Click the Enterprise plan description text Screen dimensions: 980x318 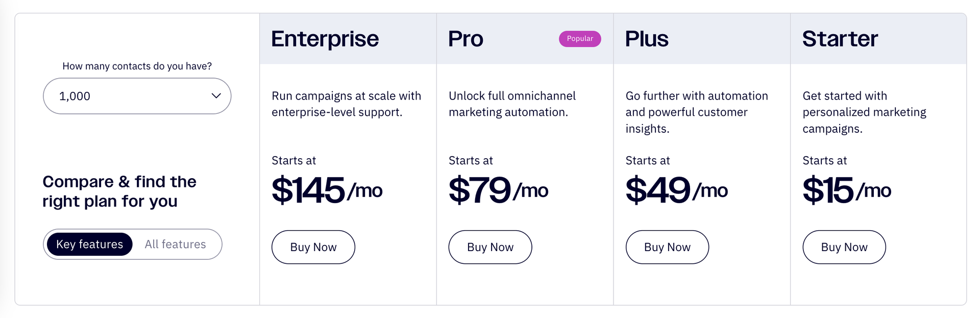click(346, 104)
